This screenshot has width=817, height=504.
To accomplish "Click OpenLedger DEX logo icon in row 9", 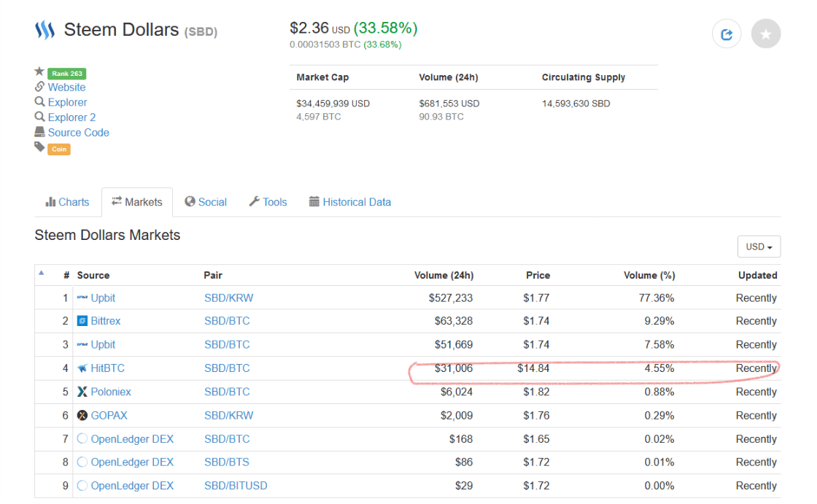I will 82,485.
